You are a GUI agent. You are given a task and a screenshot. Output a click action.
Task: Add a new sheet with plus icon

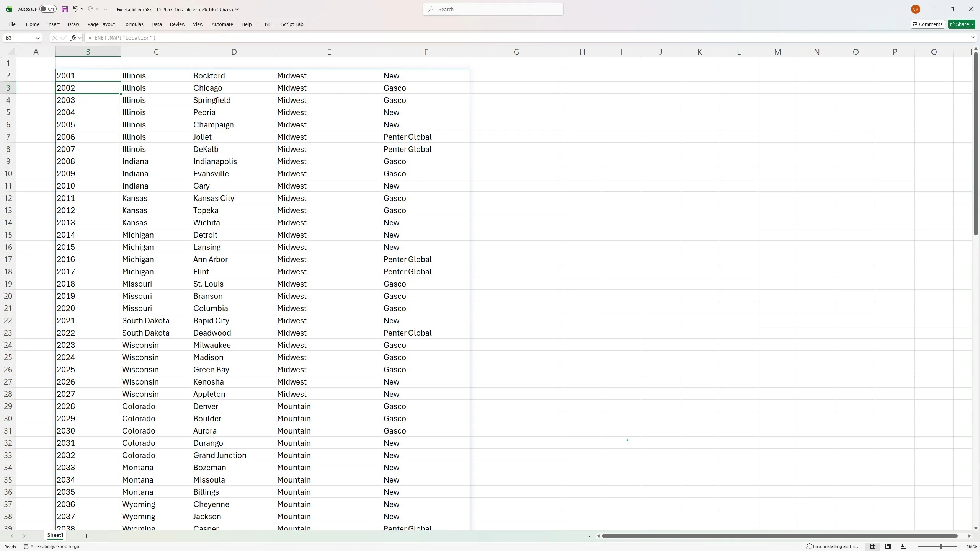point(86,536)
